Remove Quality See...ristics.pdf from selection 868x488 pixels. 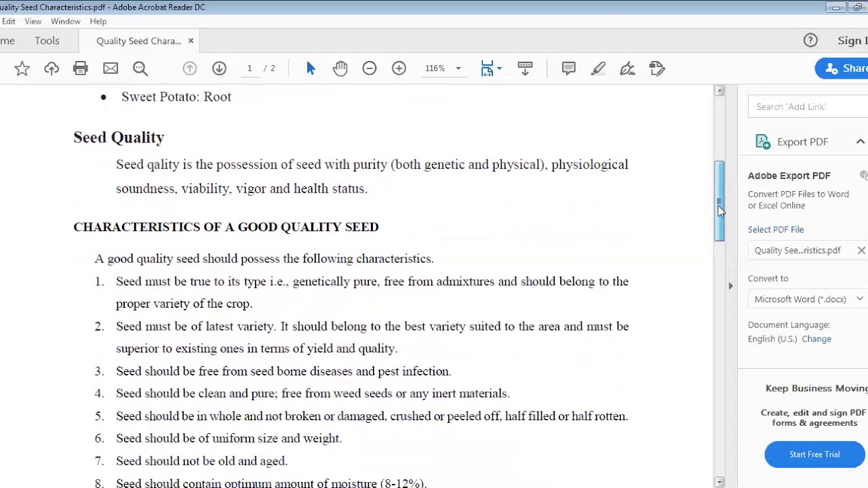(861, 251)
